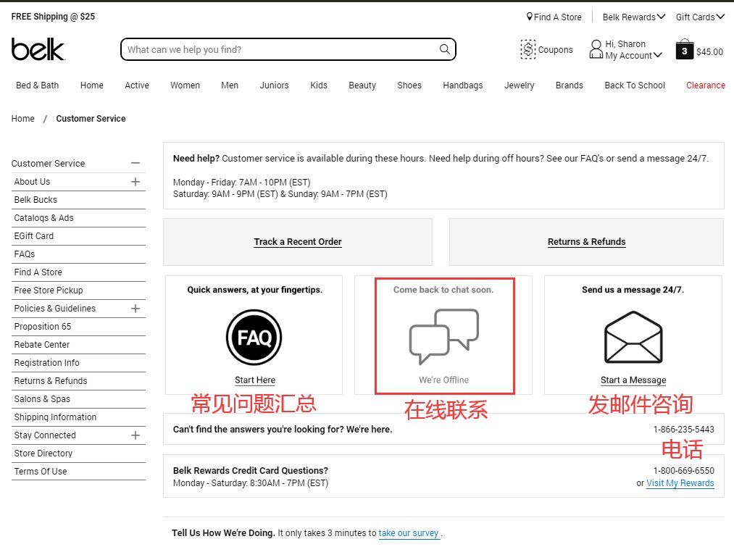Click take our survey link

pos(409,533)
